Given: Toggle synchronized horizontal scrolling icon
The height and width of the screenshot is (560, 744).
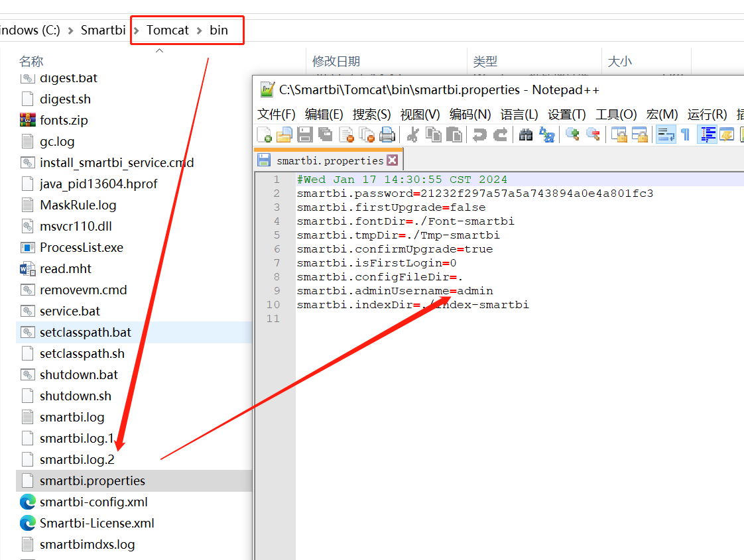Looking at the screenshot, I should (x=640, y=135).
